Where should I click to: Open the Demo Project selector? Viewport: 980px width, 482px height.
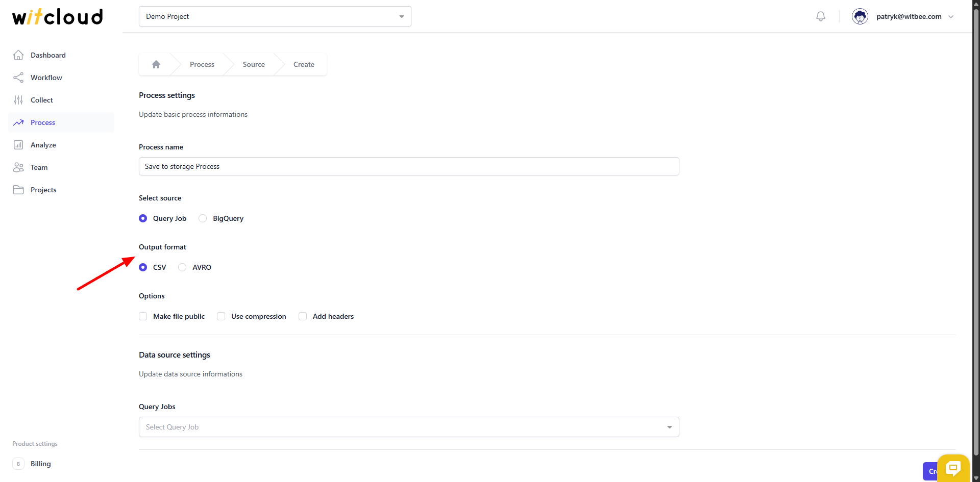coord(275,16)
